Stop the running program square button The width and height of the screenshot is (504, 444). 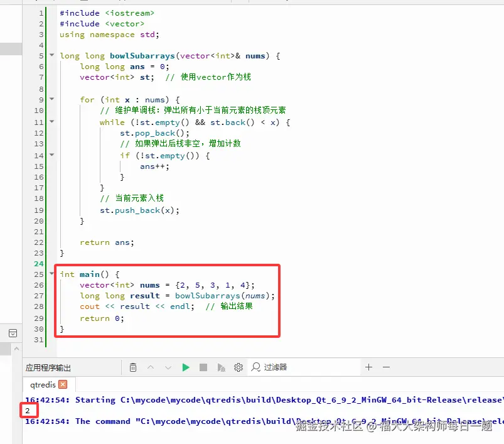click(x=203, y=367)
